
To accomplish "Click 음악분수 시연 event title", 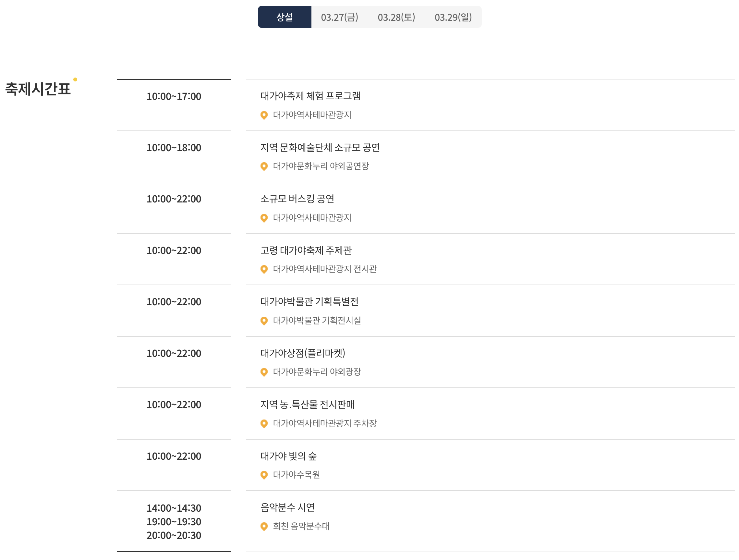I will 287,507.
